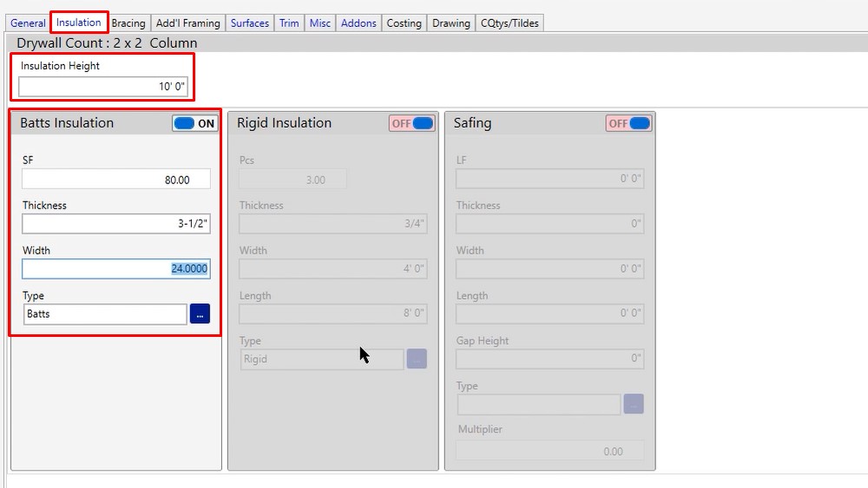
Task: Click the Batts SF input field
Action: 116,179
